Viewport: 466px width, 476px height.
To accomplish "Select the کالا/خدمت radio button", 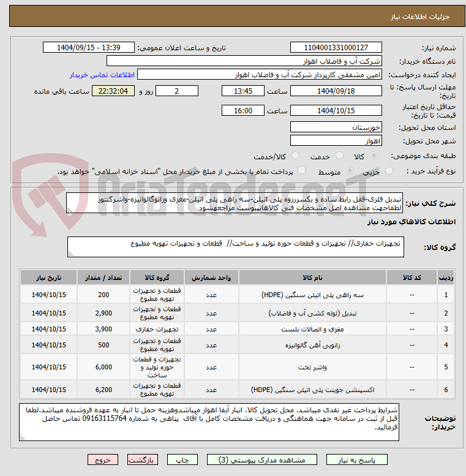I will 295,156.
